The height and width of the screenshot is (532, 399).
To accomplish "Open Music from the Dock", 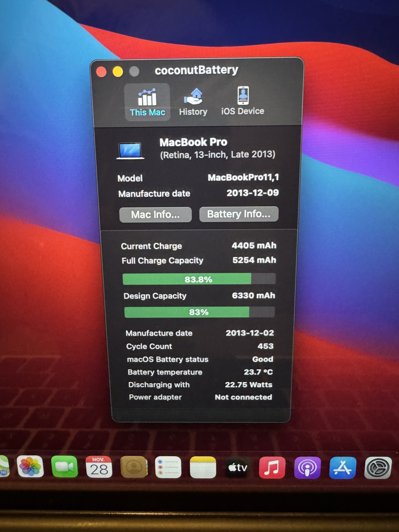I will pyautogui.click(x=272, y=468).
